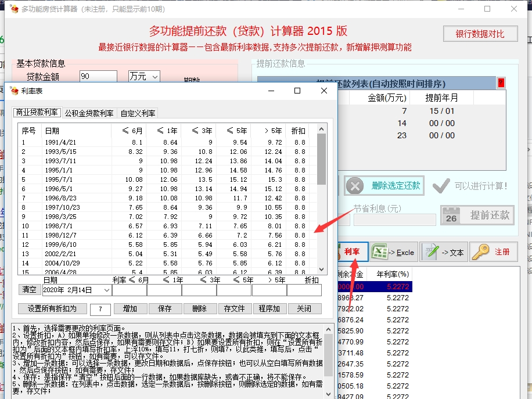
Task: Click the red question mark help icon
Action: click(501, 83)
